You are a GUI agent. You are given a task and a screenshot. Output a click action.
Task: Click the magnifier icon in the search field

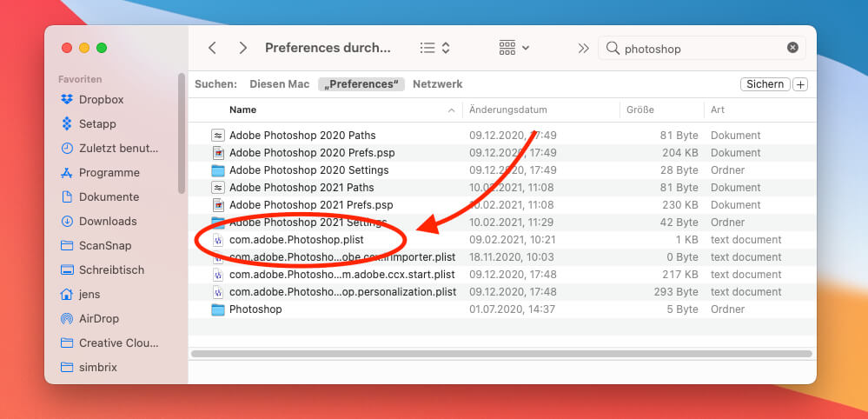[x=613, y=48]
